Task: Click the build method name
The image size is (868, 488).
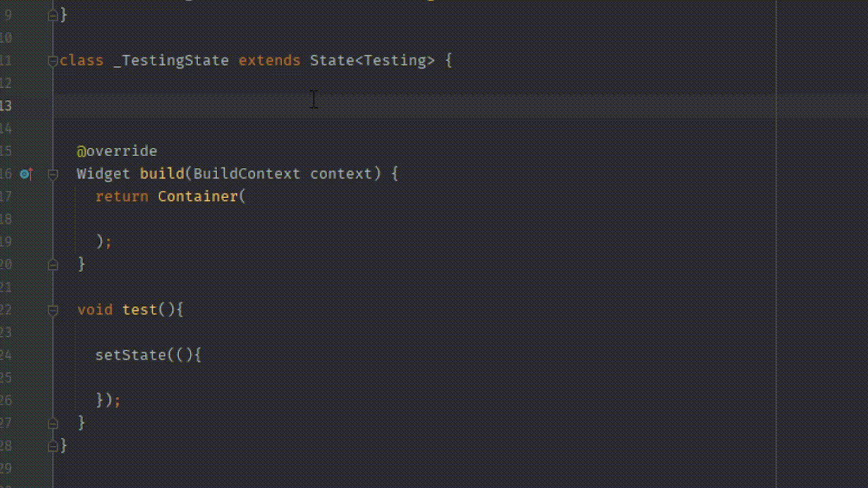Action: coord(162,174)
